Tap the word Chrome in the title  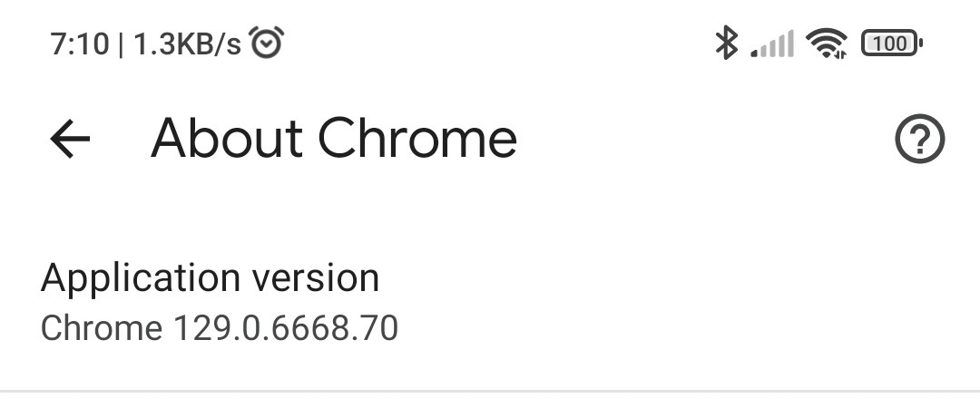point(417,139)
